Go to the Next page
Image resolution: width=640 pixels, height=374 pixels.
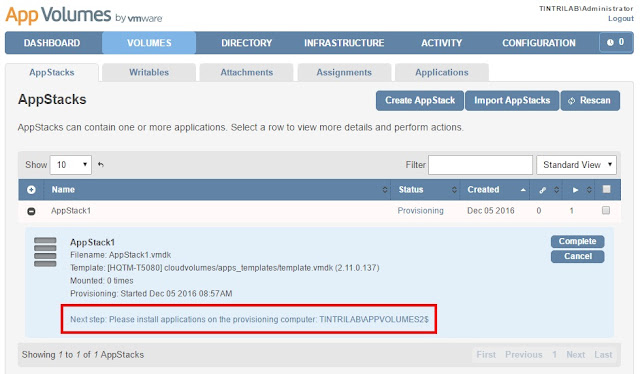pyautogui.click(x=576, y=354)
